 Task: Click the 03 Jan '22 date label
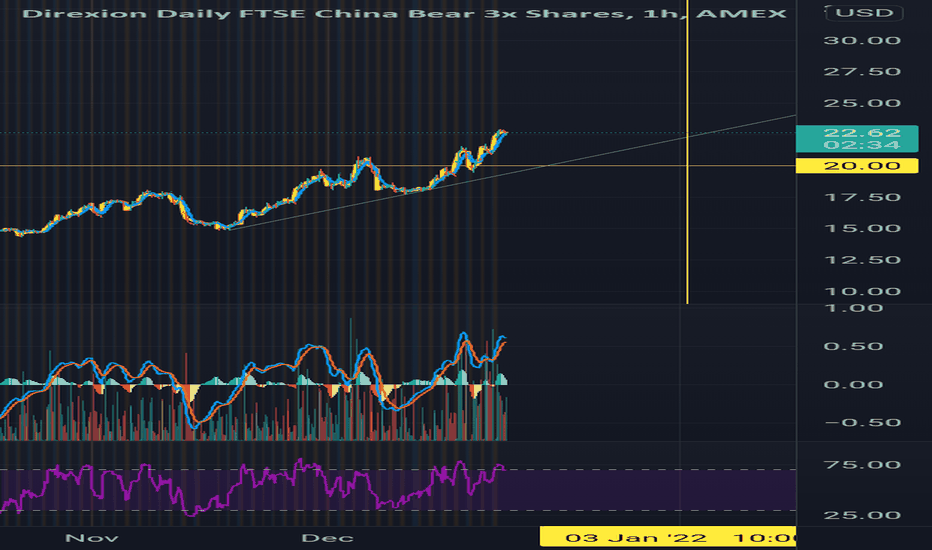click(667, 538)
